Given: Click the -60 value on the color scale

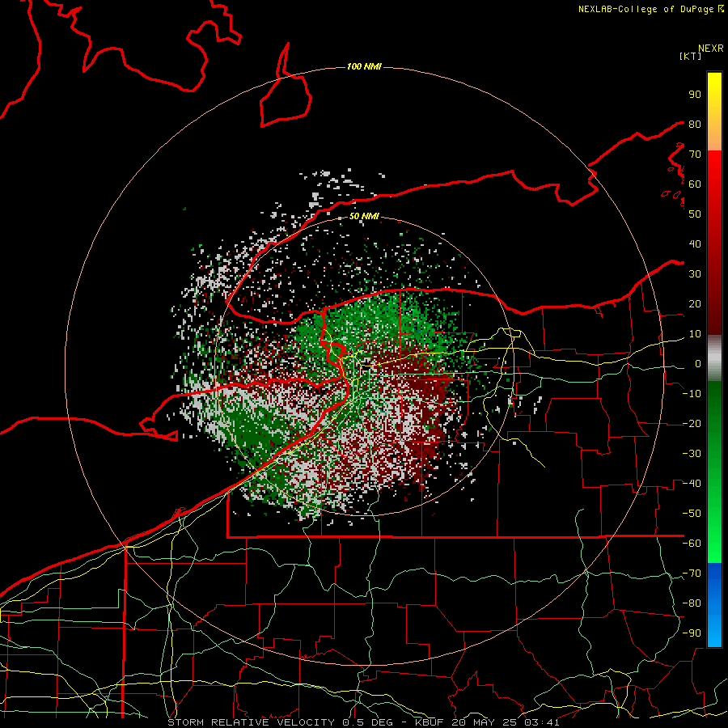Looking at the screenshot, I should click(x=692, y=544).
